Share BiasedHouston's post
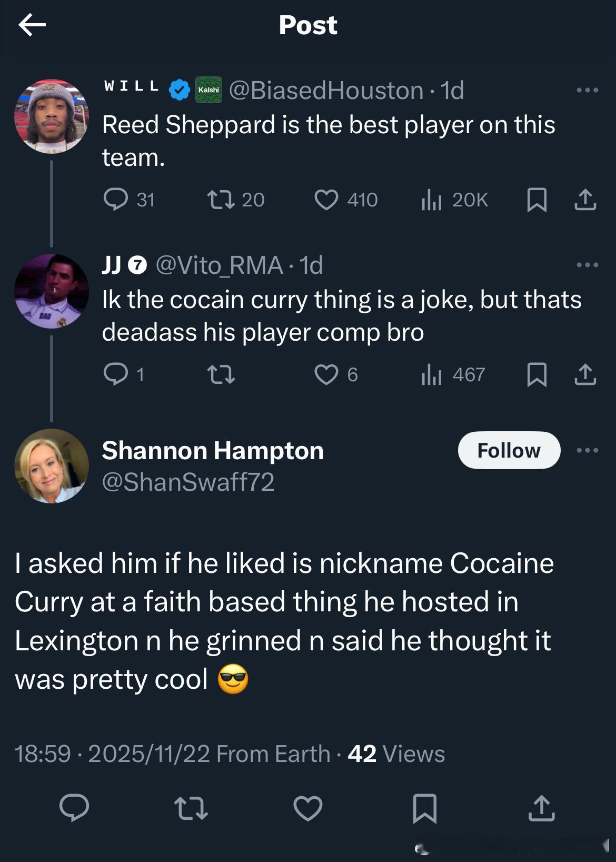The image size is (616, 862). coord(585,200)
